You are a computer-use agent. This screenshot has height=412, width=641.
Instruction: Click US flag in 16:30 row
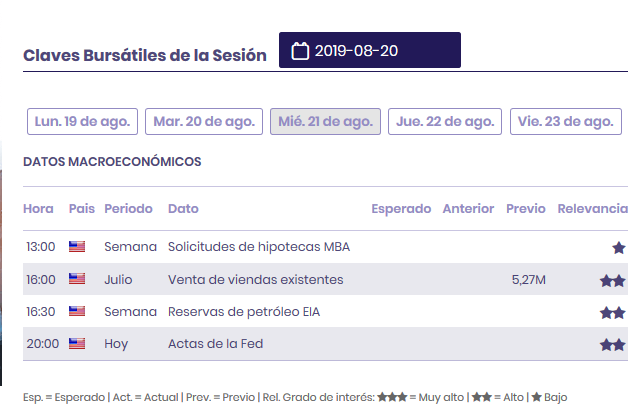coord(77,312)
